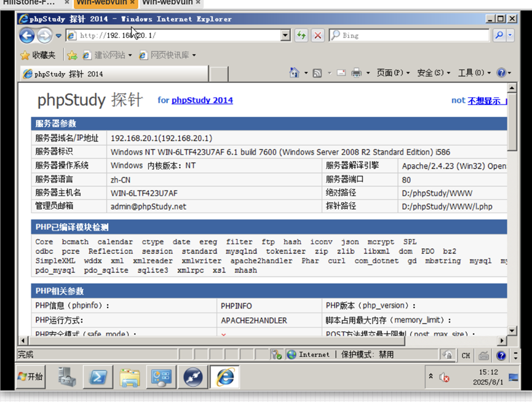The width and height of the screenshot is (532, 402).
Task: Open the blue round network taskbar app
Action: click(193, 377)
